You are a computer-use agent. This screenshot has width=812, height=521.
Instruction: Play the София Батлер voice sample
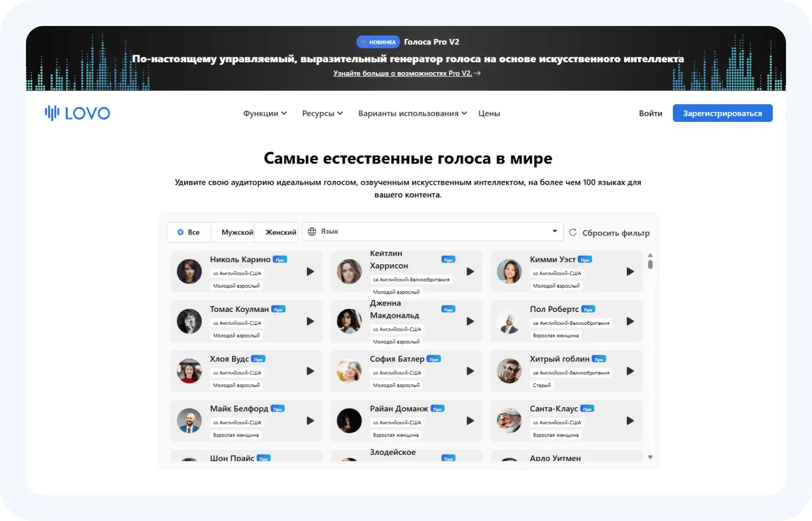click(470, 371)
